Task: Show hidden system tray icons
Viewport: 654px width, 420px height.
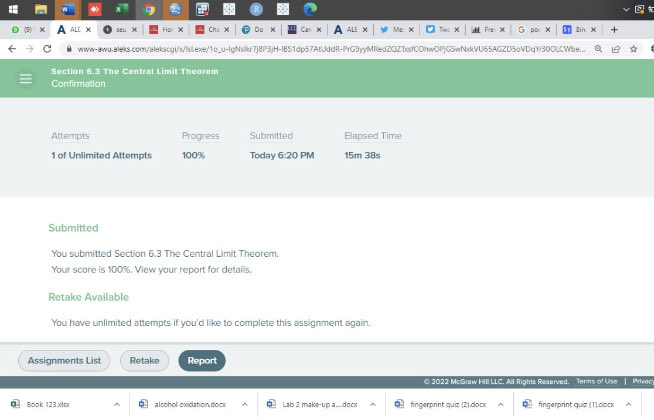Action: 626,9
